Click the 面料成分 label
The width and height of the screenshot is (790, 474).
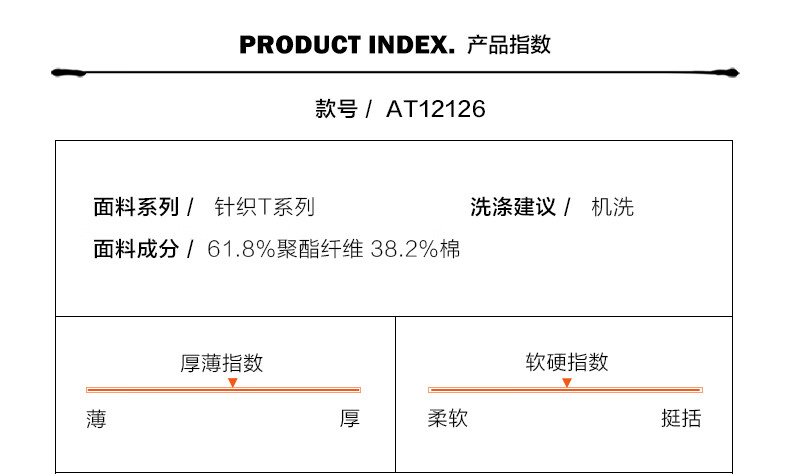136,249
